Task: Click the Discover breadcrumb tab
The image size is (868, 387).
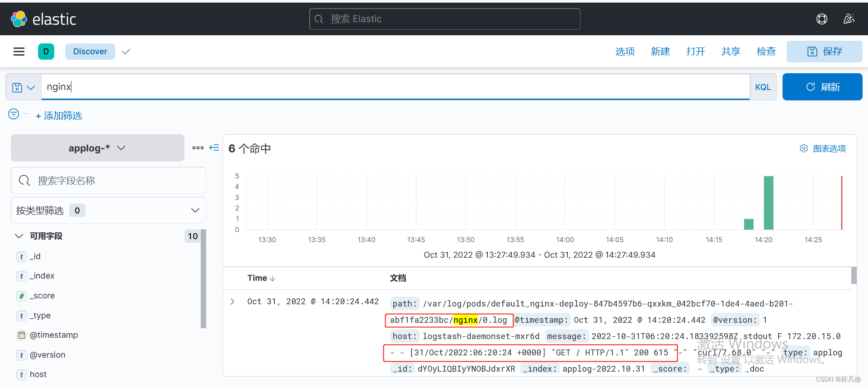Action: [90, 52]
